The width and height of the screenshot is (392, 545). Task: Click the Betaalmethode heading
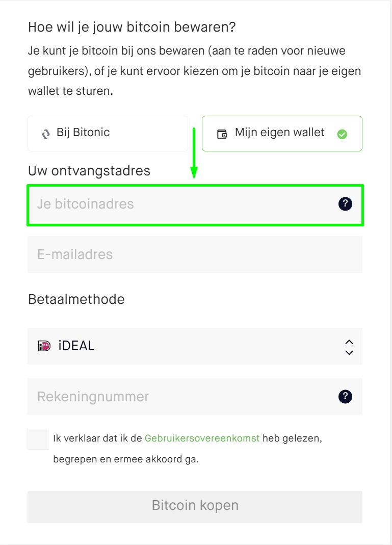pos(76,299)
